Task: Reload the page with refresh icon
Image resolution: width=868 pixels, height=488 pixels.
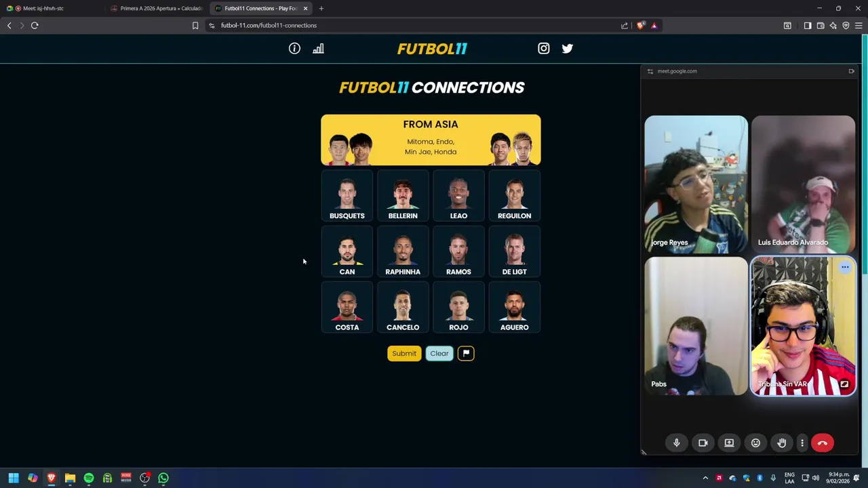Action: tap(35, 25)
